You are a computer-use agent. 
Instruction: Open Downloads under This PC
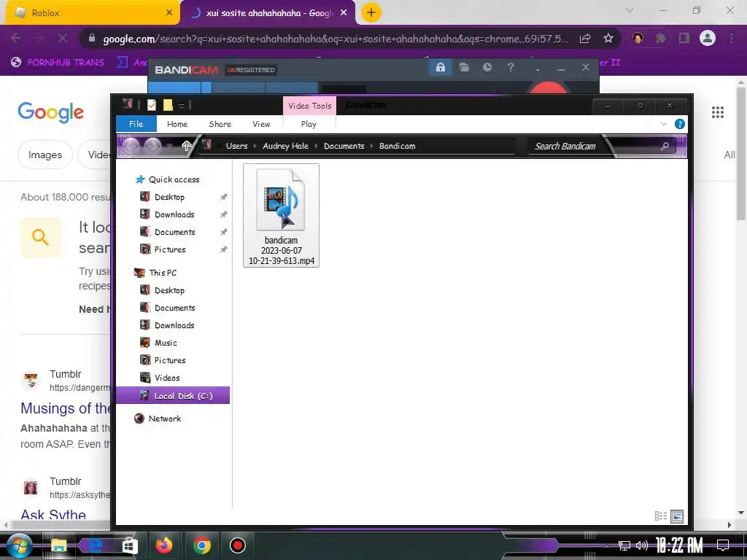click(167, 325)
